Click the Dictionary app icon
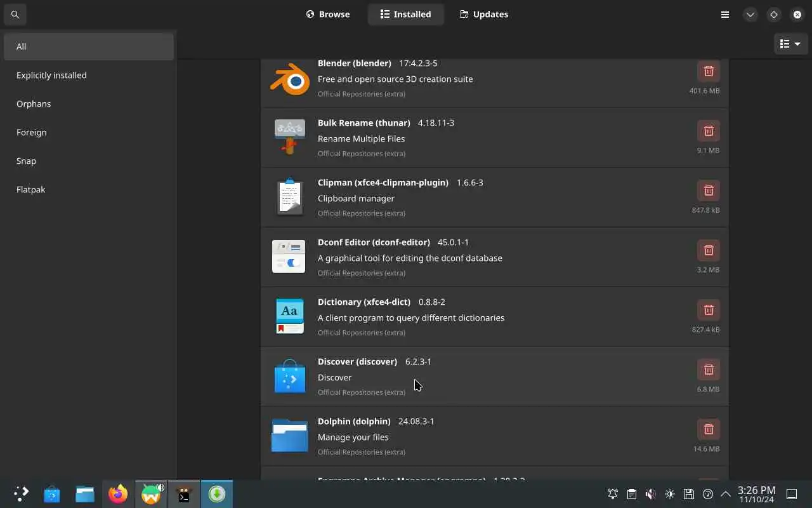Image resolution: width=812 pixels, height=508 pixels. 289,316
